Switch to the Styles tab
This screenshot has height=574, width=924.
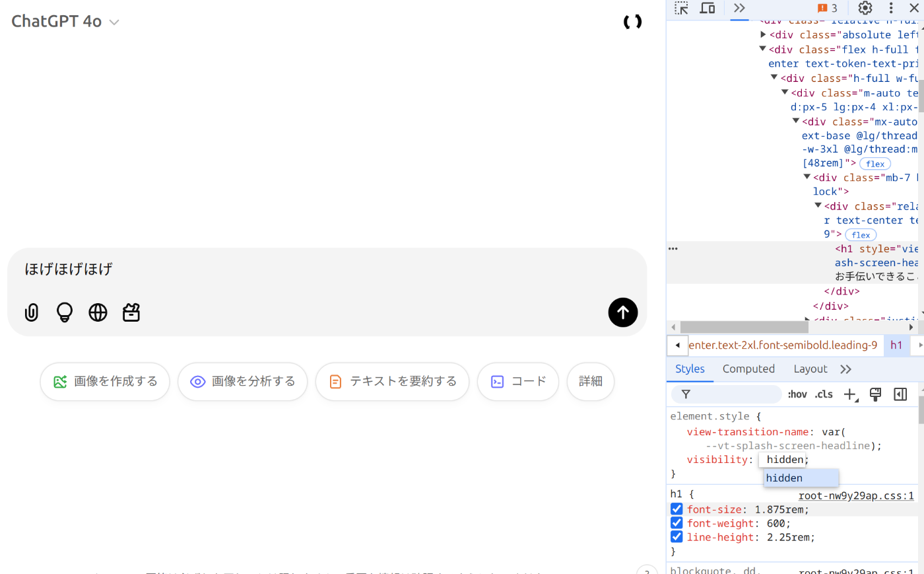coord(690,369)
